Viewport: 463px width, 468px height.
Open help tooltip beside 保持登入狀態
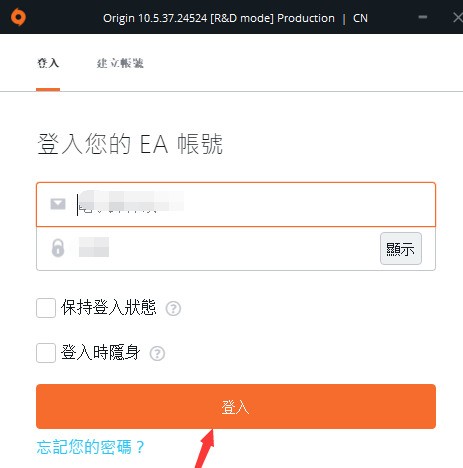click(x=173, y=308)
